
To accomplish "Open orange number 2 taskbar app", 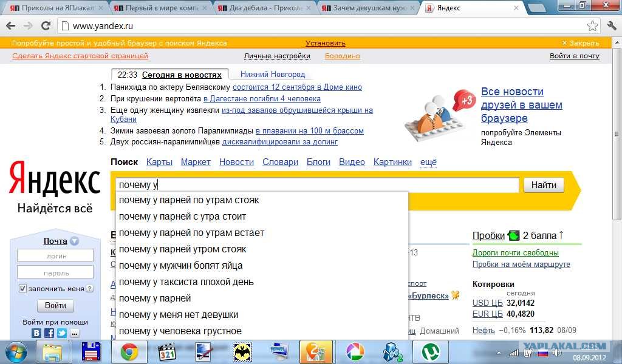I will 316,352.
